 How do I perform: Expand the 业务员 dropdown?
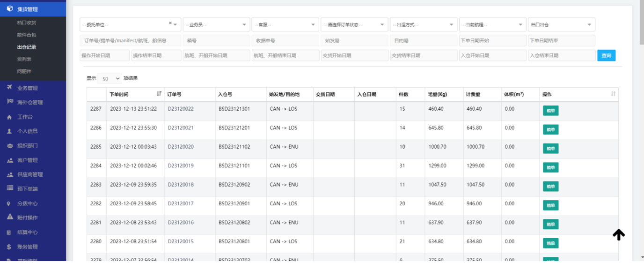click(216, 24)
